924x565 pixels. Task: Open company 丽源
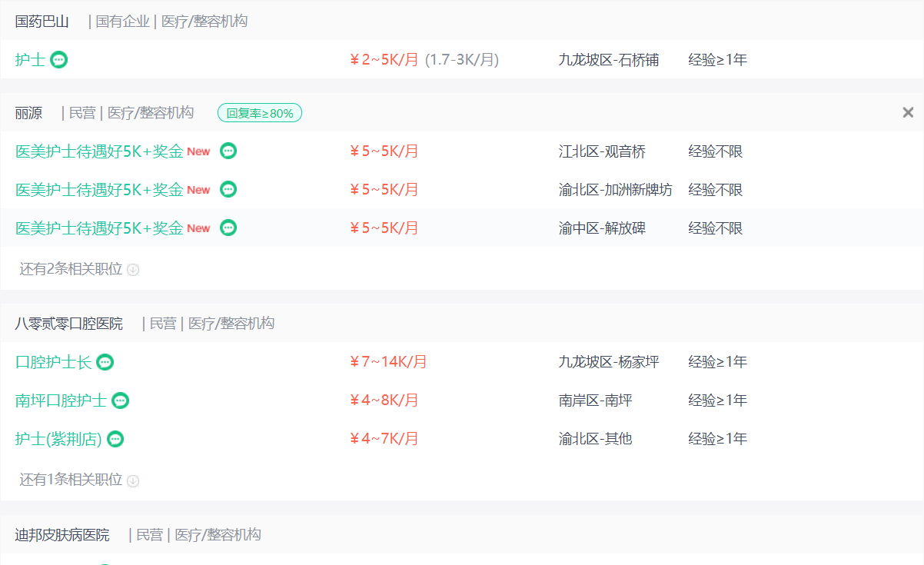click(x=29, y=113)
